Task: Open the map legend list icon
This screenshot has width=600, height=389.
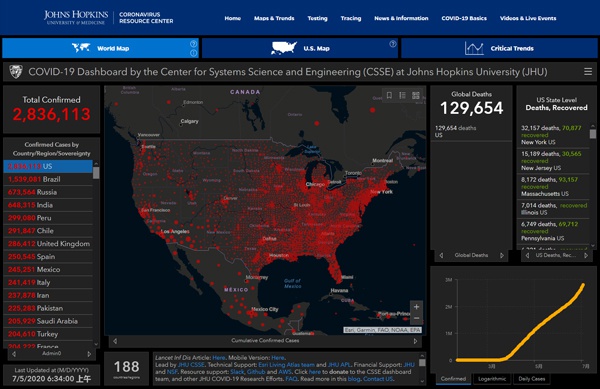Action: tap(403, 95)
